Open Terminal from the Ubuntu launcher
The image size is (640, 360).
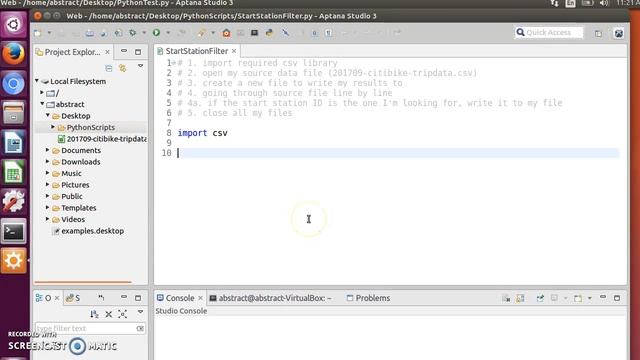[x=13, y=232]
